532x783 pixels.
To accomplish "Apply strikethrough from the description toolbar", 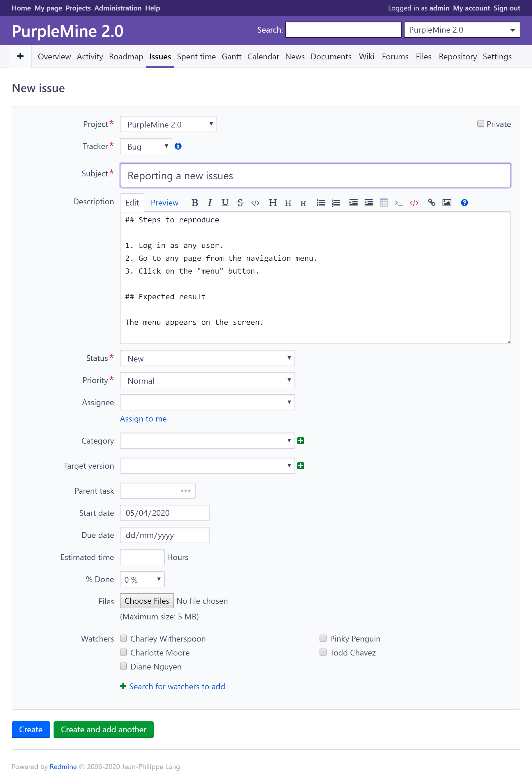I will pos(240,203).
